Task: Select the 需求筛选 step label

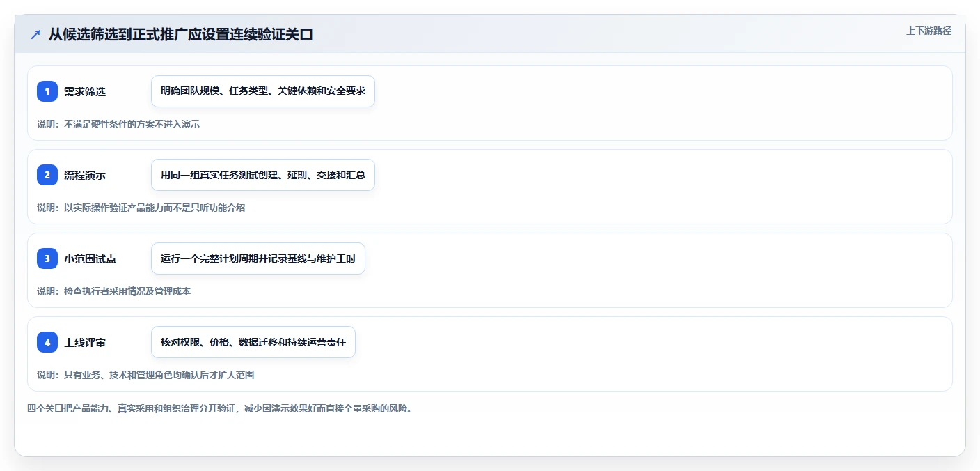Action: pyautogui.click(x=85, y=91)
